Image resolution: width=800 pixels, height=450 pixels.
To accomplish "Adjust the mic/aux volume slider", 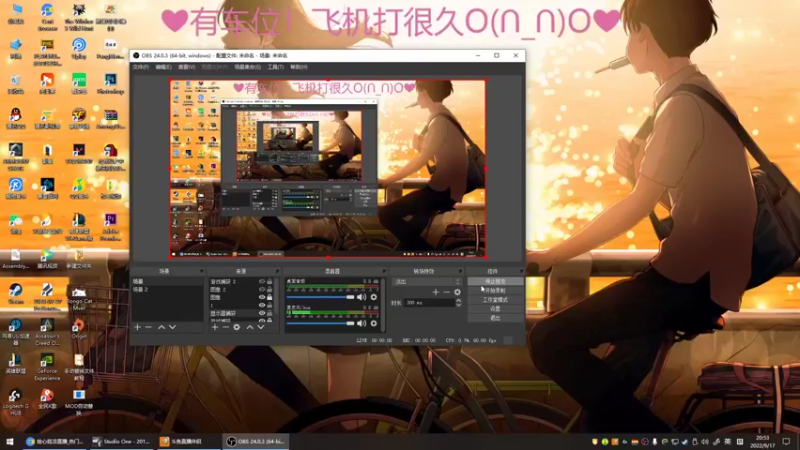I will click(x=320, y=323).
